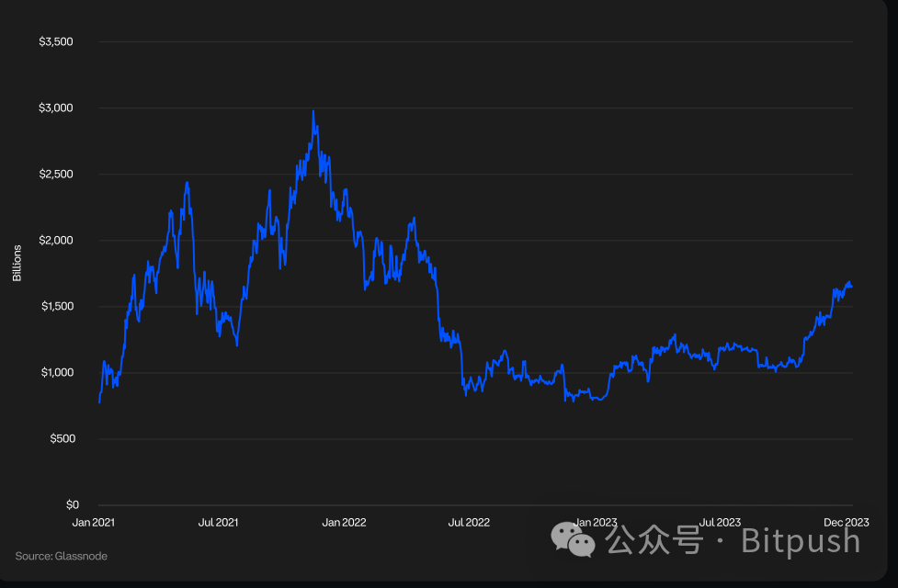The width and height of the screenshot is (898, 588).
Task: Click the $500 y-axis label
Action: pos(63,438)
